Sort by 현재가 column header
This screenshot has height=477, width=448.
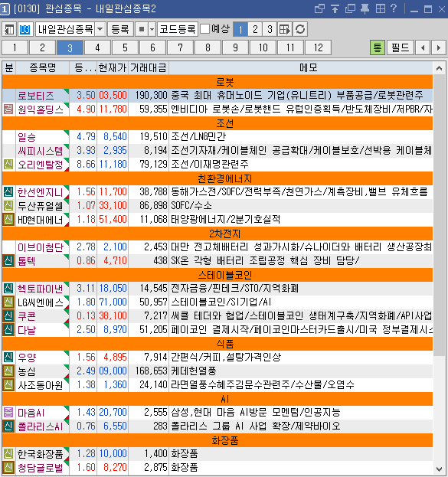[x=113, y=67]
